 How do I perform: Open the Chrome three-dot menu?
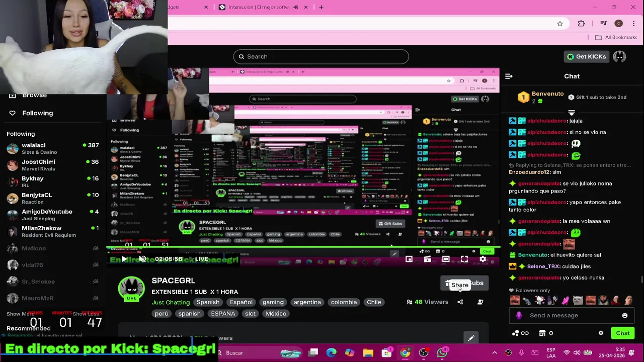coord(633,23)
